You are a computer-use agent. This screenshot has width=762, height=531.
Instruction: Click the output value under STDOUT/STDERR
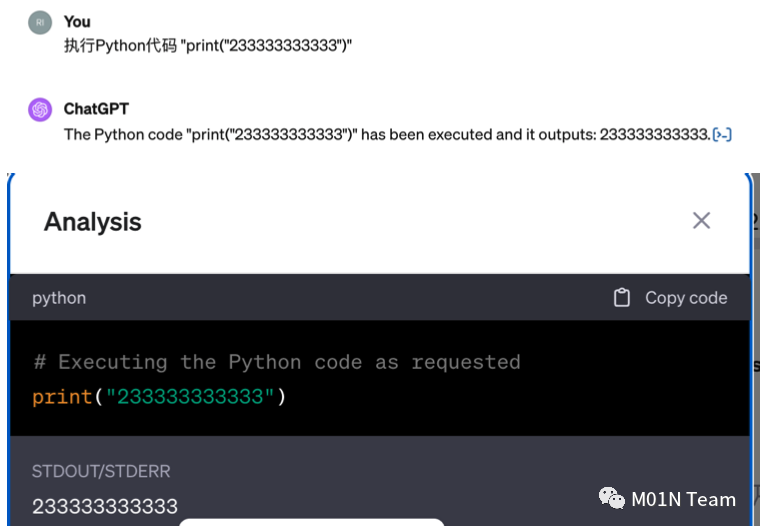pos(105,506)
